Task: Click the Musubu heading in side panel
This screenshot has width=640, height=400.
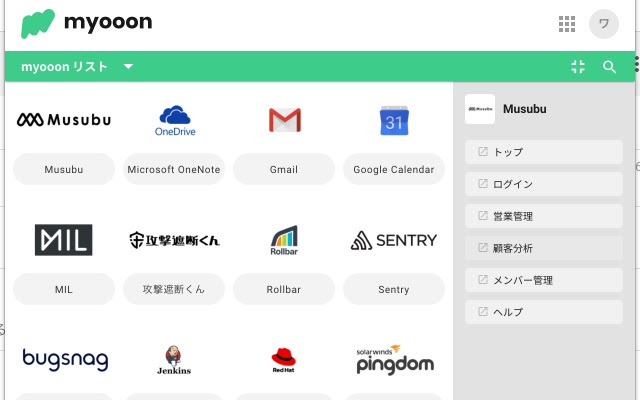Action: coord(524,109)
